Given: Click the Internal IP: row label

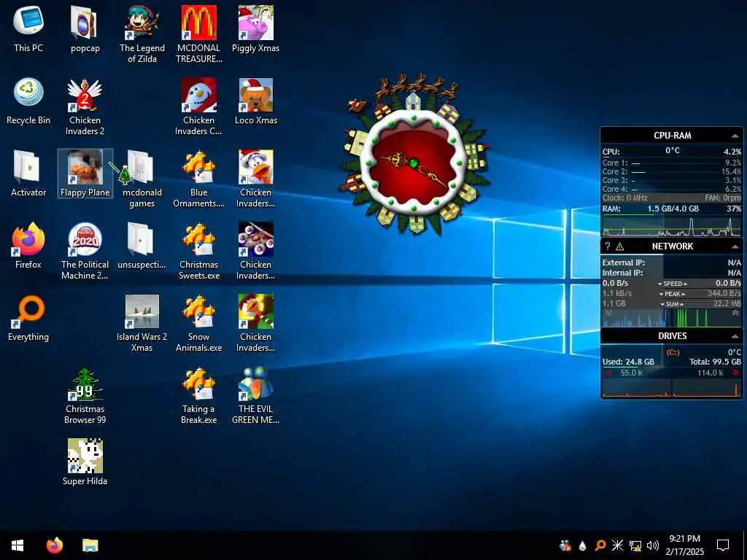Looking at the screenshot, I should point(622,273).
